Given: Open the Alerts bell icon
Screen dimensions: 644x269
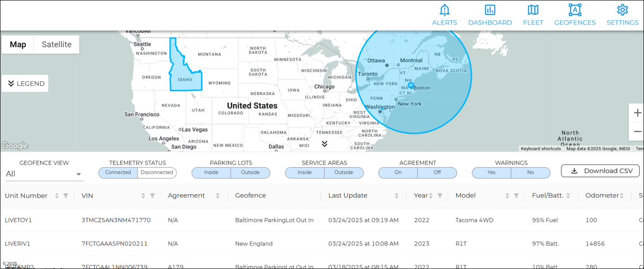Looking at the screenshot, I should [444, 10].
